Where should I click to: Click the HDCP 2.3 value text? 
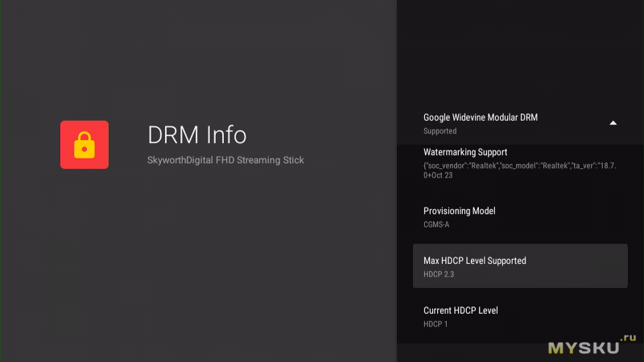(439, 274)
